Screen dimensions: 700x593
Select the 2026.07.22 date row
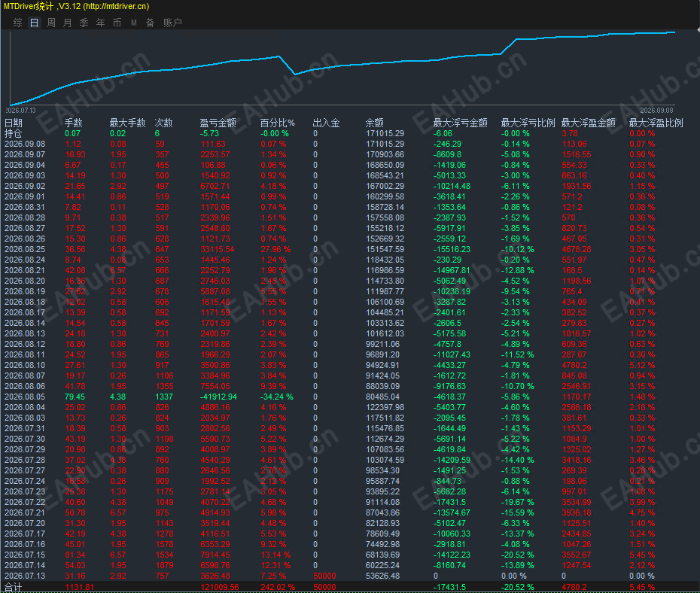click(25, 502)
